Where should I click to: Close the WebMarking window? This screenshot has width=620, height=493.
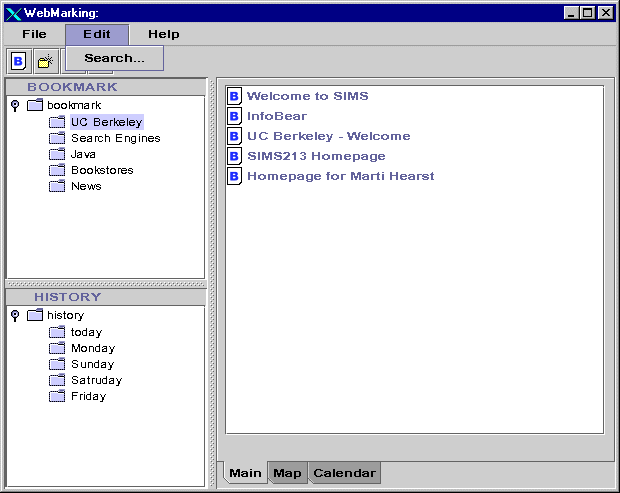[x=606, y=13]
